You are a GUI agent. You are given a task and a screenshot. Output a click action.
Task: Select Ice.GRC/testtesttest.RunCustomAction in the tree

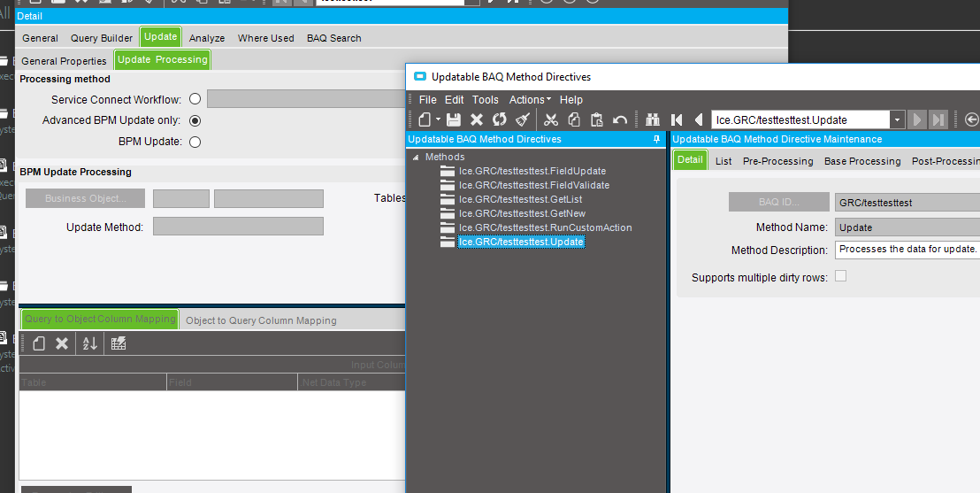point(545,227)
